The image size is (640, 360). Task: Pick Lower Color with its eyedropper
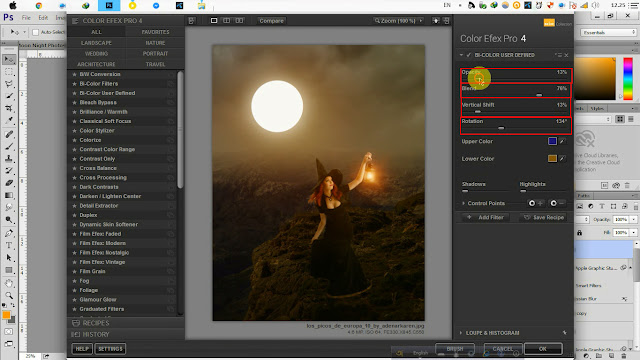click(x=562, y=158)
